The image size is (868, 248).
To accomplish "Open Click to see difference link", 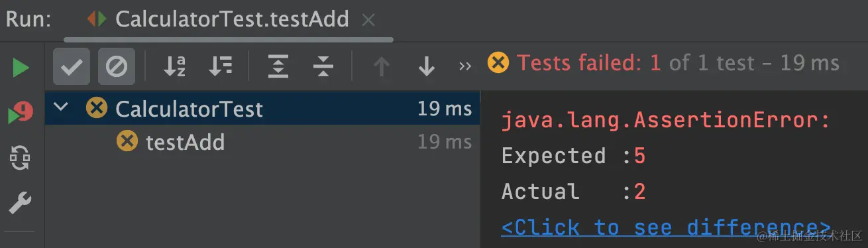I will pyautogui.click(x=666, y=227).
